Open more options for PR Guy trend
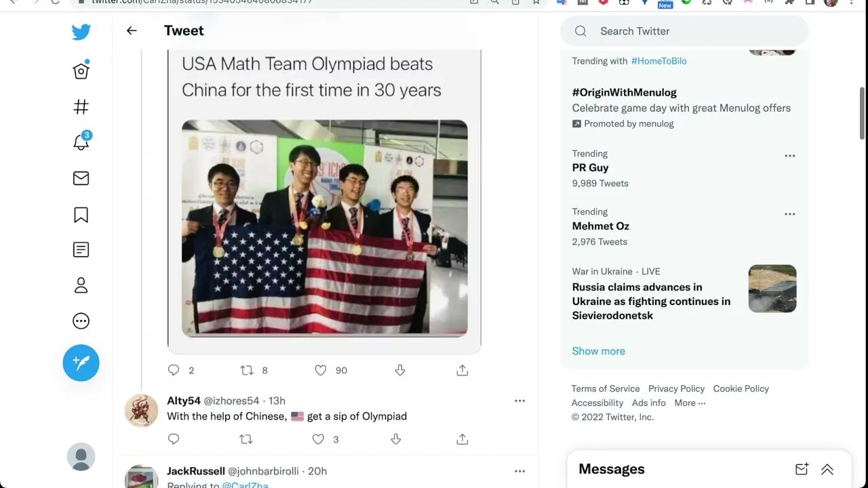Image resolution: width=868 pixels, height=488 pixels. pos(789,156)
